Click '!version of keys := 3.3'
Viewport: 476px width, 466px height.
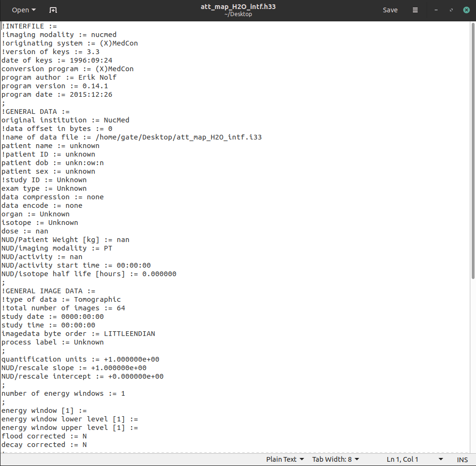50,52
